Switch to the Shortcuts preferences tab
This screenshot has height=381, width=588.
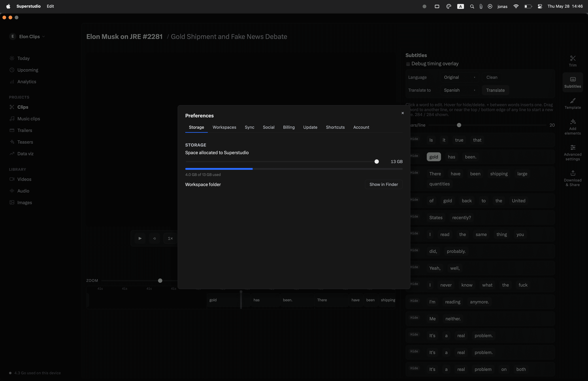[335, 127]
